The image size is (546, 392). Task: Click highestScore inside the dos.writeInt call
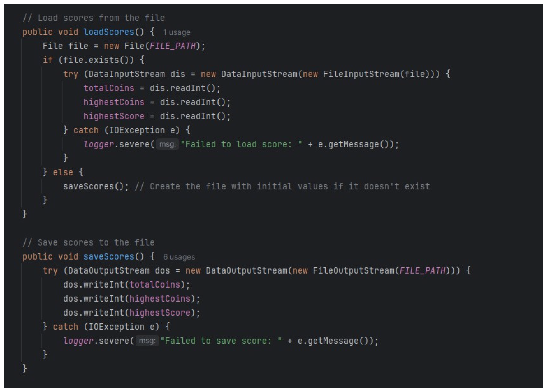(x=160, y=313)
